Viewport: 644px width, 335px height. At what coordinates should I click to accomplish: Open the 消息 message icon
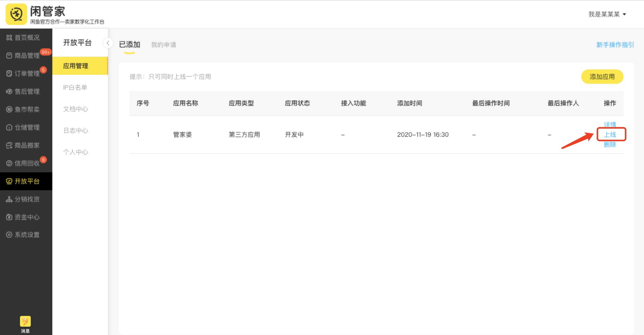click(25, 321)
